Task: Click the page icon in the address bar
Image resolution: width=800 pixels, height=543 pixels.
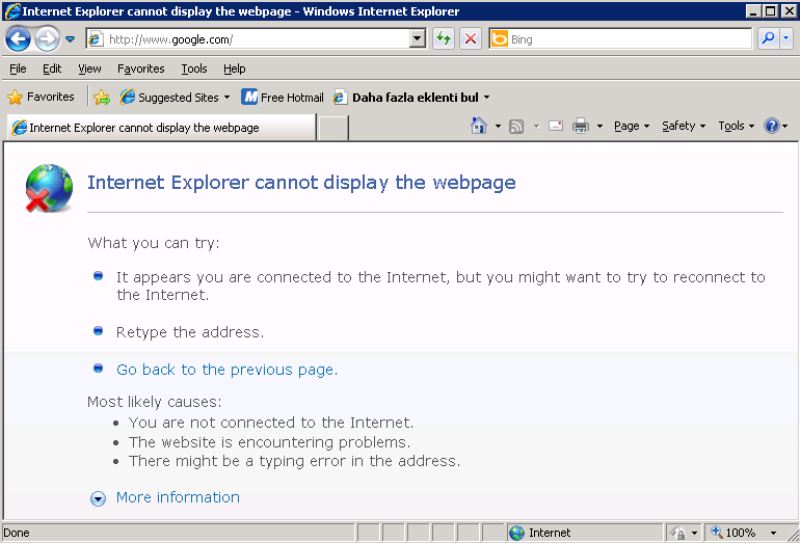Action: pos(95,39)
